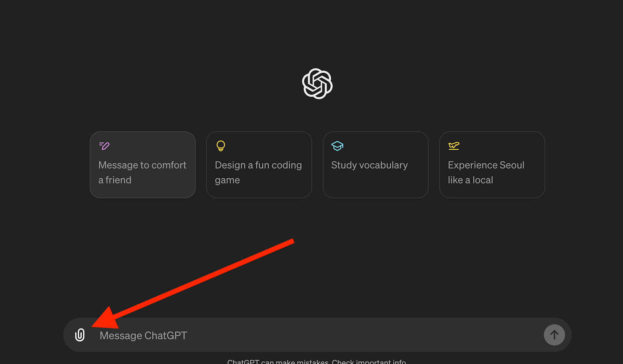Image resolution: width=623 pixels, height=364 pixels.
Task: Click the yellow lightbulb icon
Action: [221, 146]
